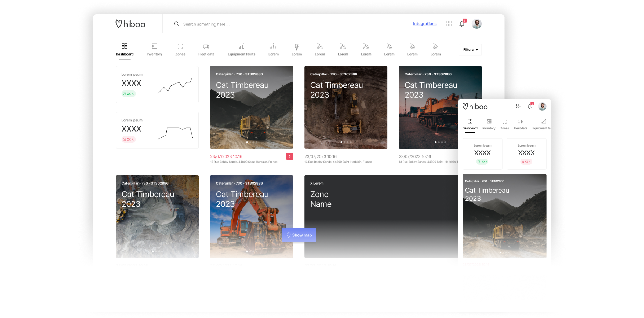Click the apps grid icon in desktop header
Screen dimensions: 644x318
pos(449,24)
